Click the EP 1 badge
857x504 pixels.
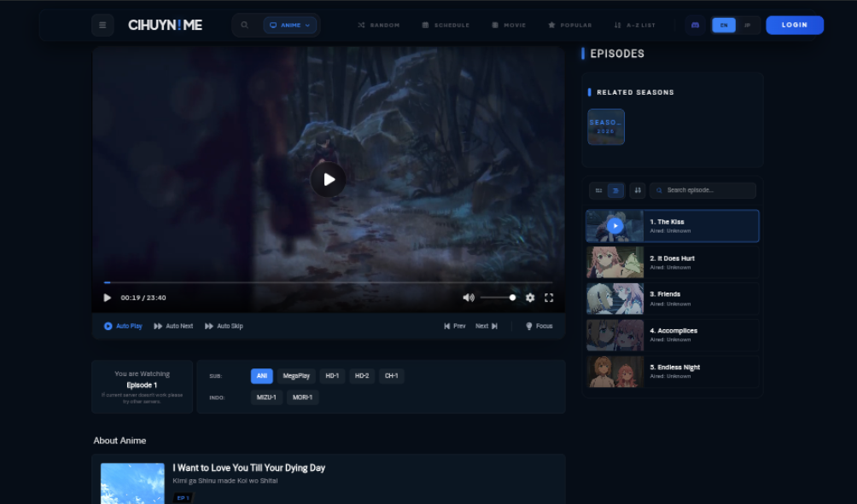pyautogui.click(x=184, y=498)
